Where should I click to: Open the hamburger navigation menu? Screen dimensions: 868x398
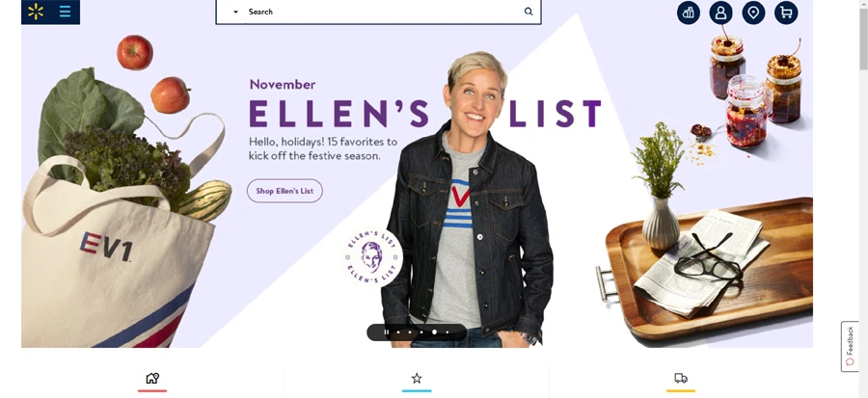click(x=65, y=11)
